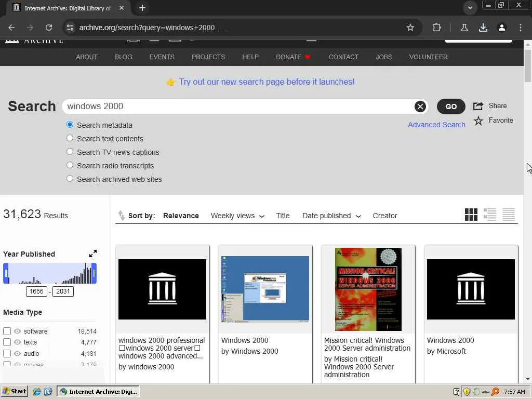Check the texts media type box

click(7, 342)
